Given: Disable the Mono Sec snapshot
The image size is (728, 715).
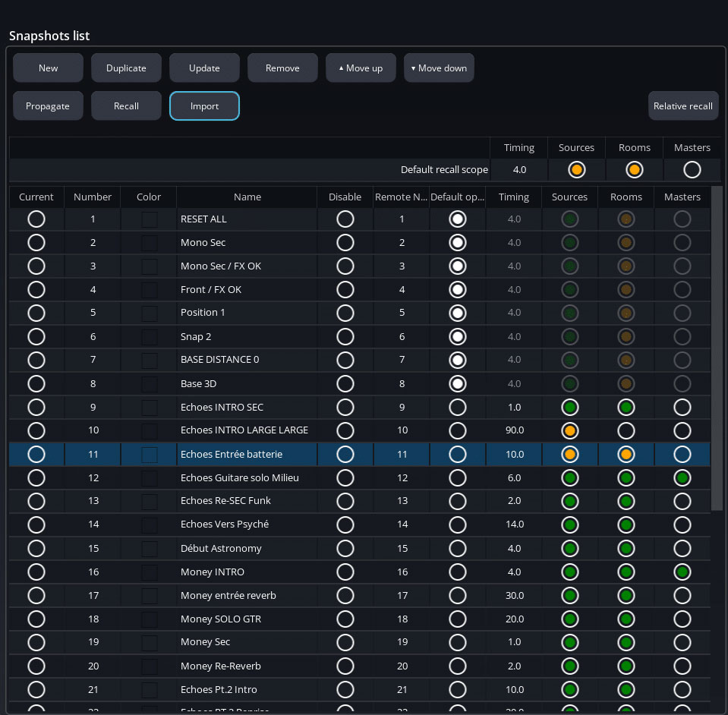Looking at the screenshot, I should [x=345, y=243].
